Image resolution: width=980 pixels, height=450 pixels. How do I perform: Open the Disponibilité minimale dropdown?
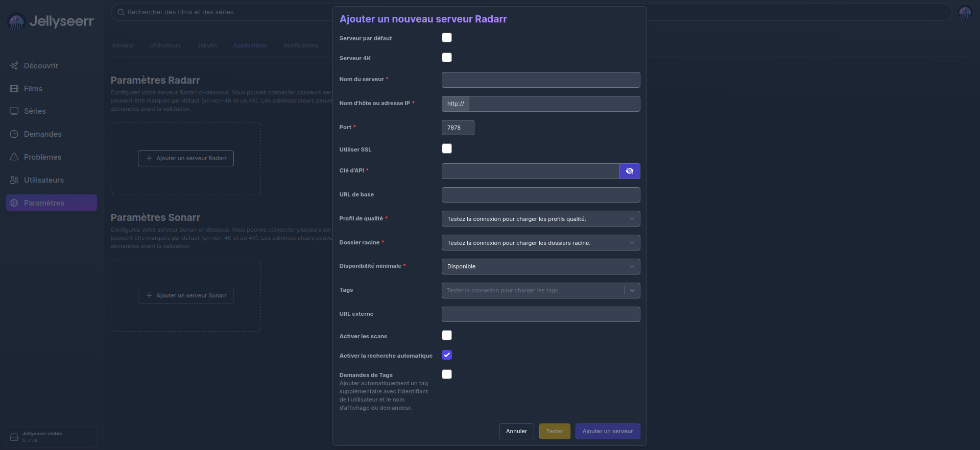click(541, 267)
